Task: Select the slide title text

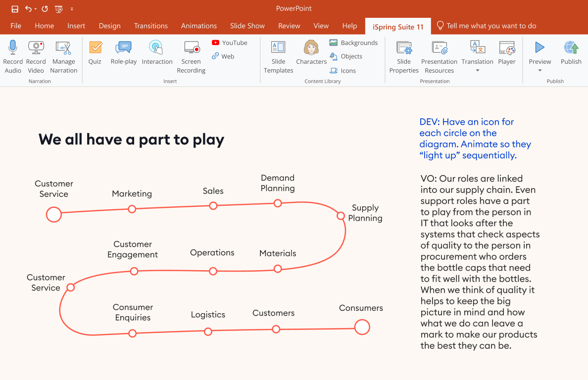Action: tap(131, 139)
